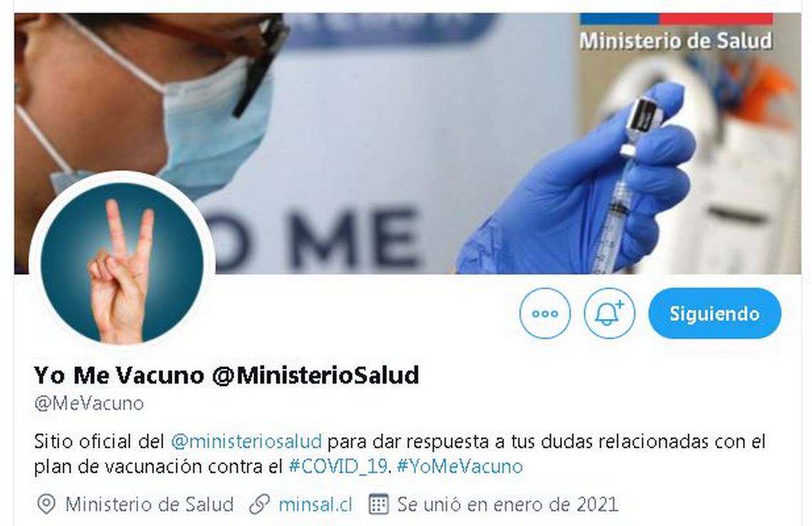The height and width of the screenshot is (526, 812).
Task: Open the #COVID_19 hashtag
Action: tap(338, 466)
